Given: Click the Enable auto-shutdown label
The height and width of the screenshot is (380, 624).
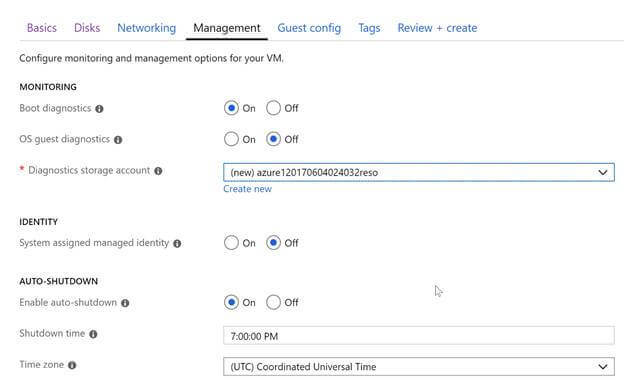Looking at the screenshot, I should (x=68, y=302).
